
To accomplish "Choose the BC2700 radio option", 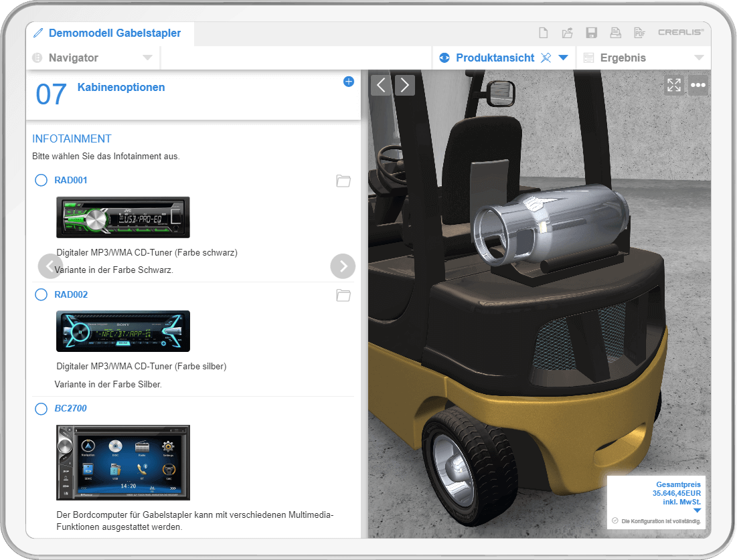I will pos(41,408).
